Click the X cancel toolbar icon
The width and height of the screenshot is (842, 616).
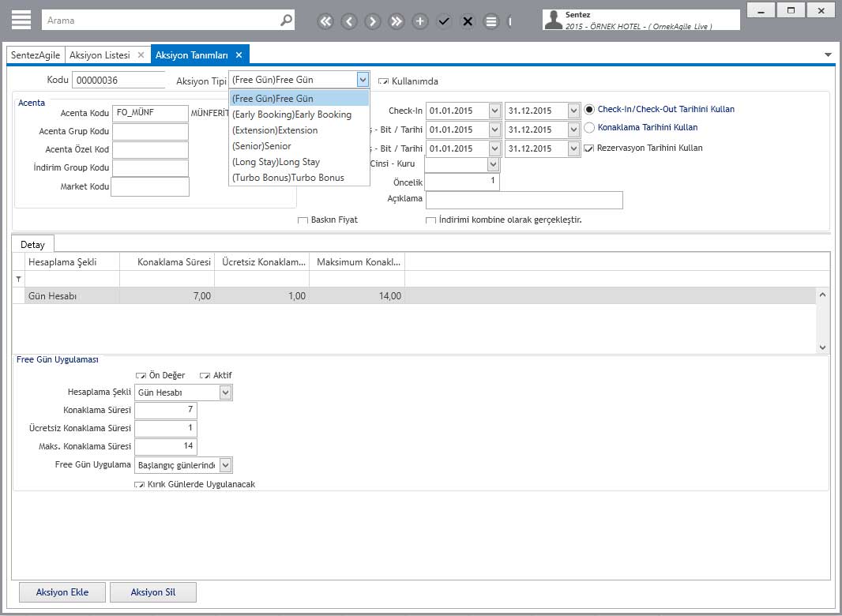pos(468,21)
